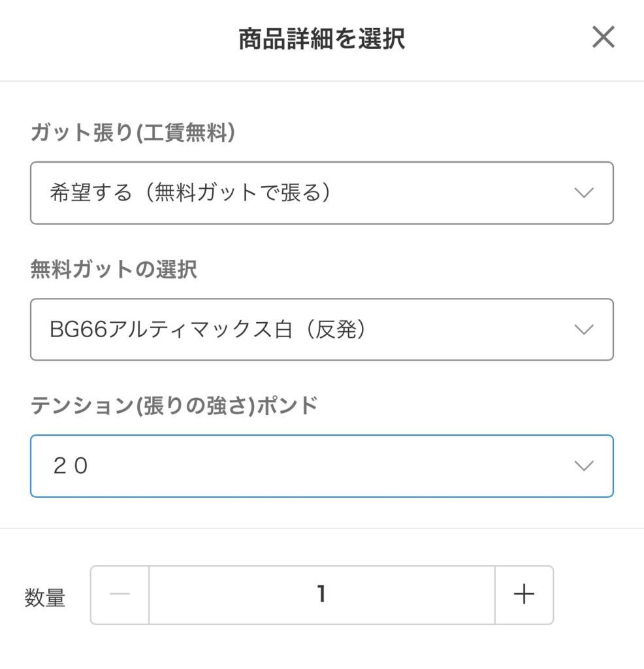The image size is (644, 669).
Task: Click the quantity stepper's minus button
Action: tap(120, 595)
